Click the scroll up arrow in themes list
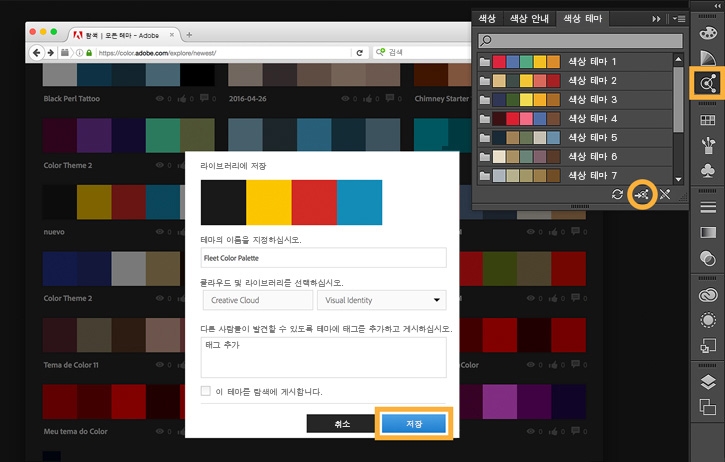This screenshot has height=462, width=725. tap(678, 59)
